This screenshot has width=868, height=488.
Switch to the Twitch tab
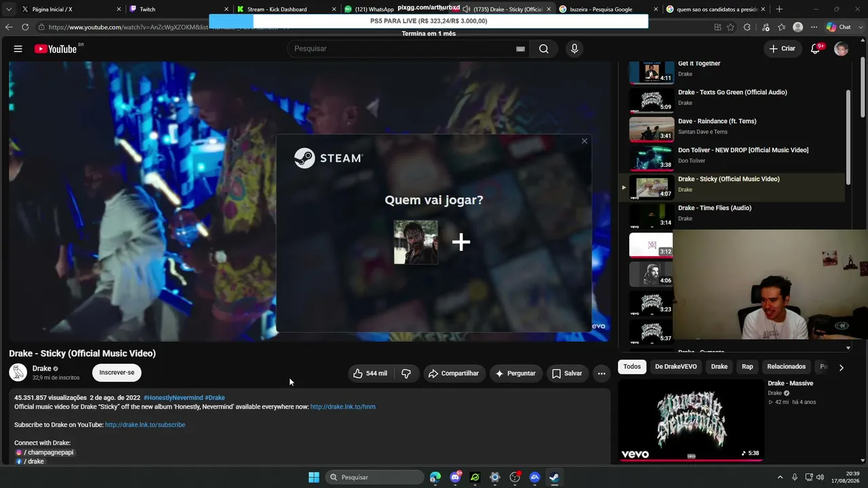[179, 9]
